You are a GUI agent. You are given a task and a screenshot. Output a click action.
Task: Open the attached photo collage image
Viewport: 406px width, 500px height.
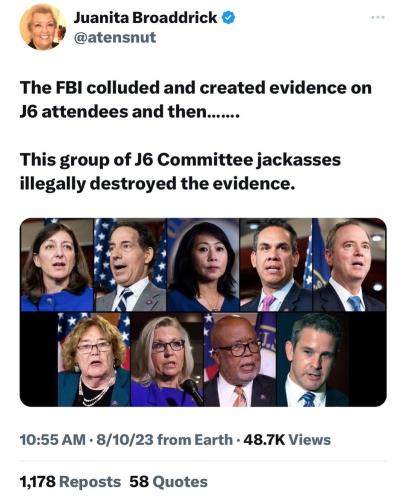[203, 312]
